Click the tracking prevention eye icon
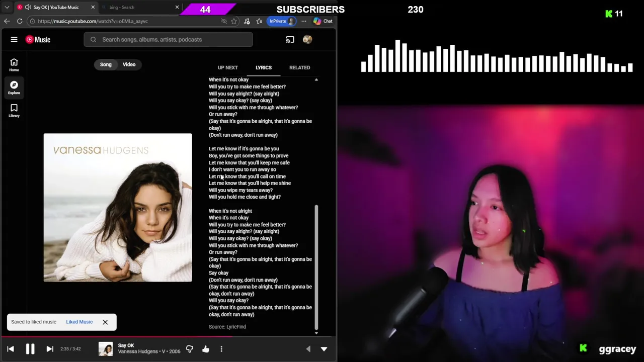 224,21
